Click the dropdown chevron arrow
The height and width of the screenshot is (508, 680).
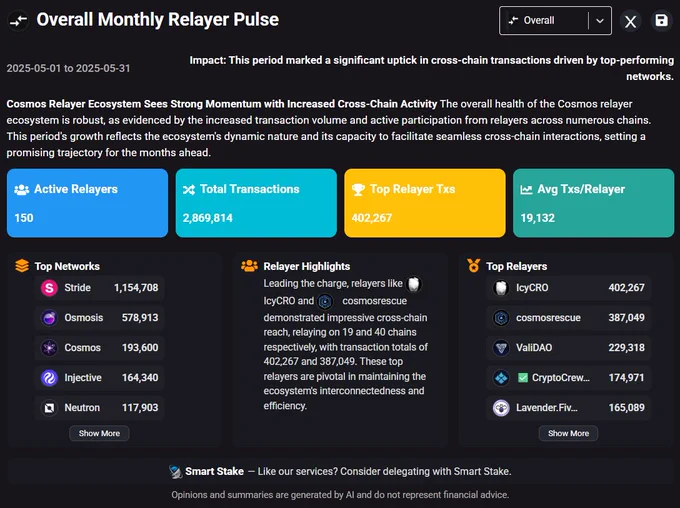[600, 20]
